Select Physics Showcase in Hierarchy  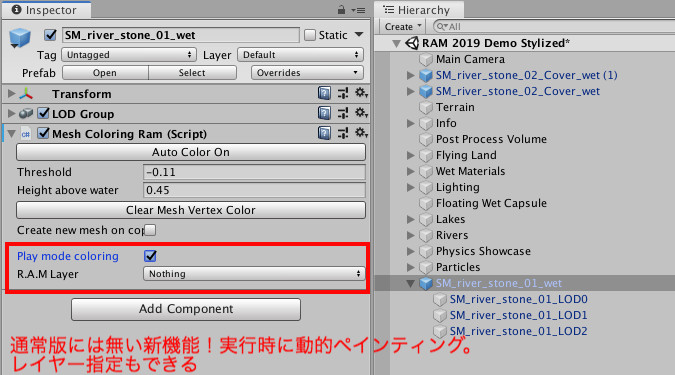(x=483, y=251)
